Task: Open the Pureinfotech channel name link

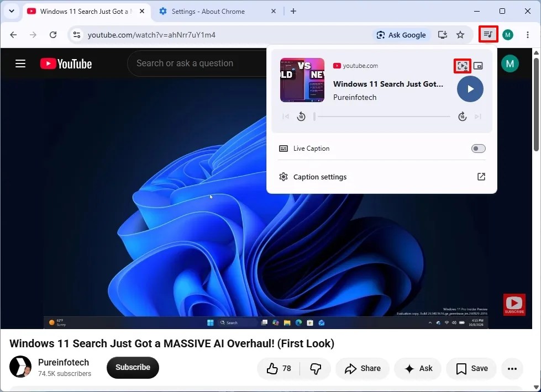Action: 64,362
